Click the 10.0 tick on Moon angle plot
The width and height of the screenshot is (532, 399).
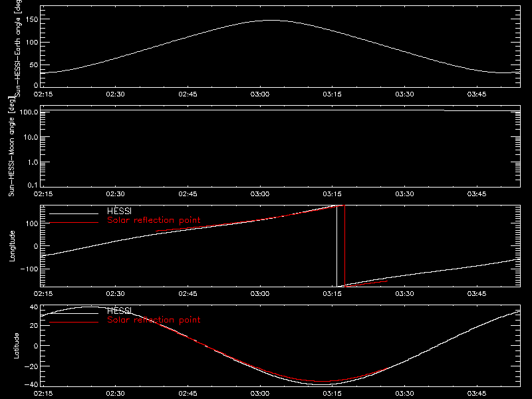click(31, 137)
